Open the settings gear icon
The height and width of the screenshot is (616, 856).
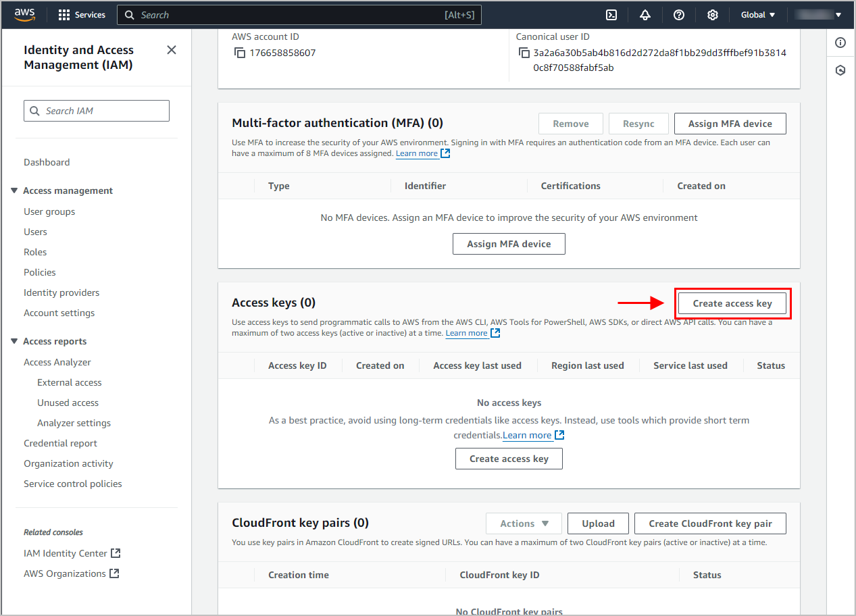712,15
